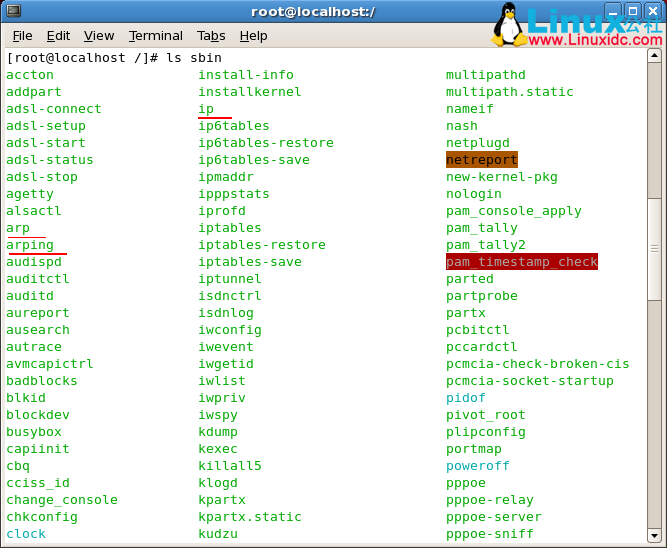Open the File menu
This screenshot has height=548, width=667.
point(22,36)
